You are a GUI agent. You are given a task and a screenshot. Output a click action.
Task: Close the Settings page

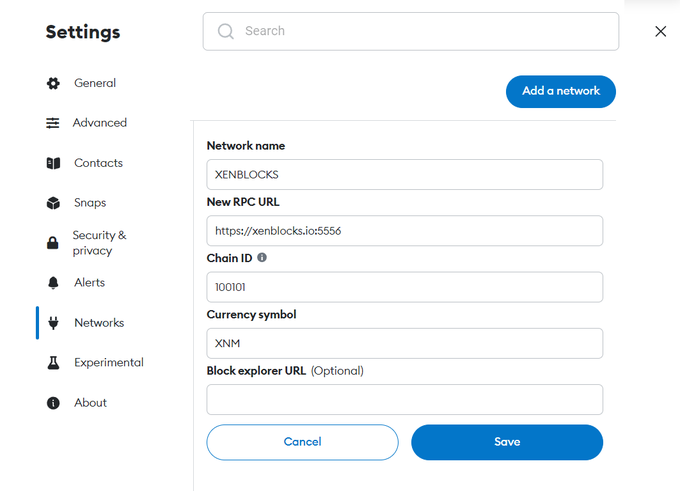(660, 31)
